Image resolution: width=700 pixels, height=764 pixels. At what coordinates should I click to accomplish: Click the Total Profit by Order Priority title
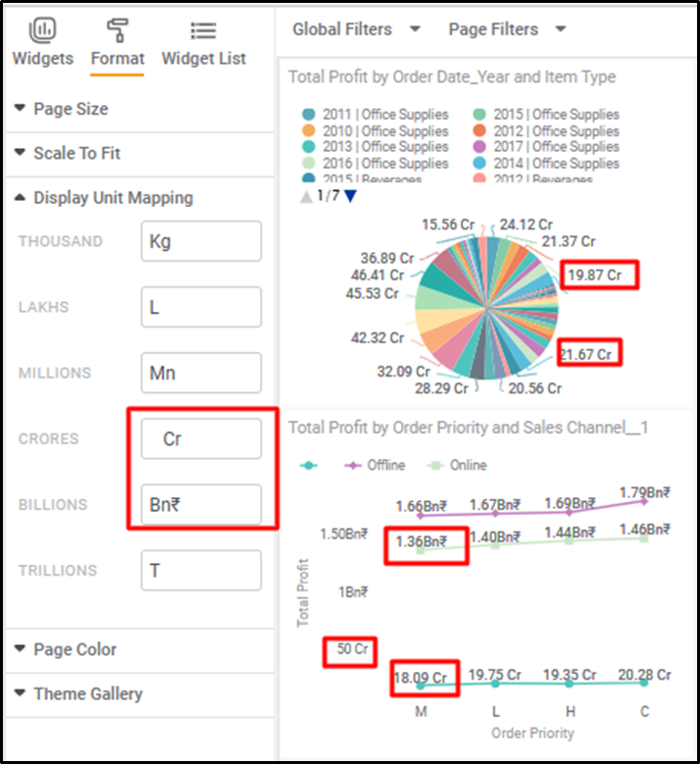click(468, 428)
